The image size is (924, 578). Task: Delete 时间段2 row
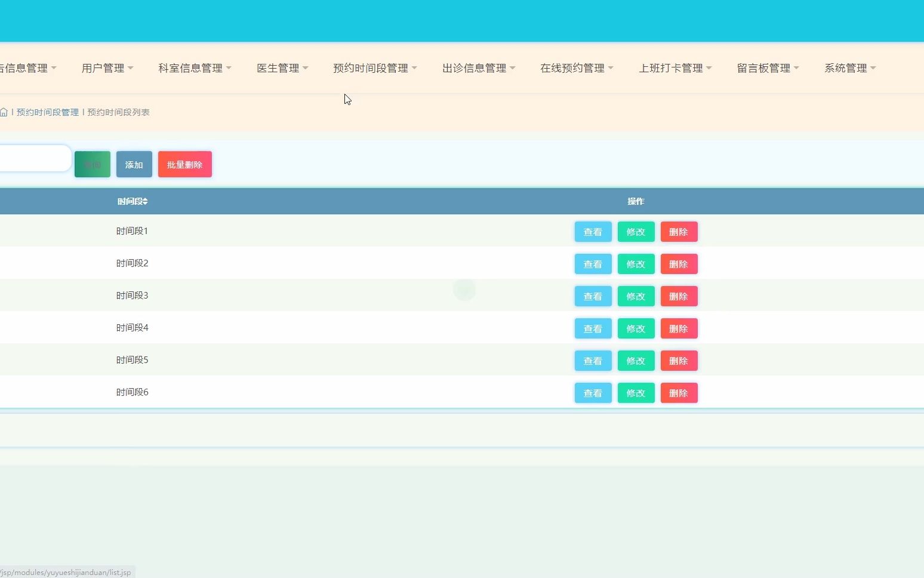(x=679, y=264)
